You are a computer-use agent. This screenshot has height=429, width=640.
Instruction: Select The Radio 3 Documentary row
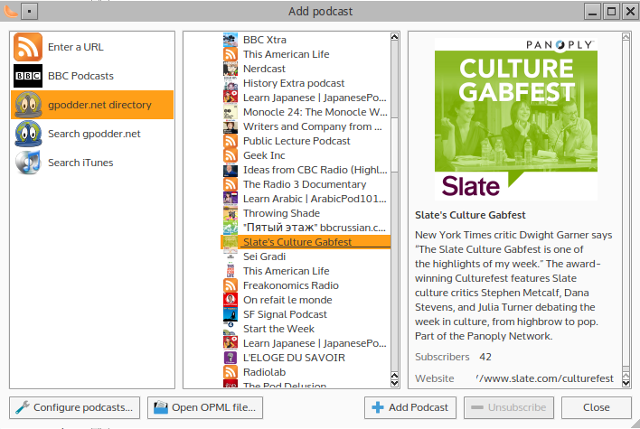click(306, 184)
